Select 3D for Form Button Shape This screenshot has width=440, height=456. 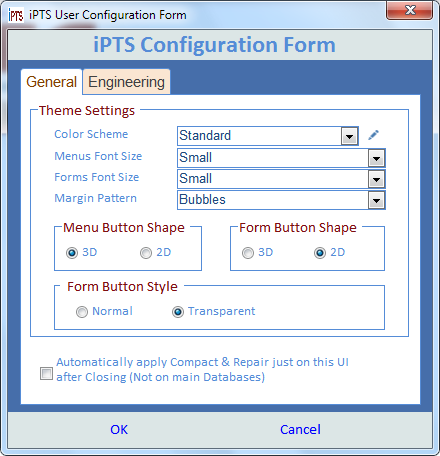(x=248, y=253)
